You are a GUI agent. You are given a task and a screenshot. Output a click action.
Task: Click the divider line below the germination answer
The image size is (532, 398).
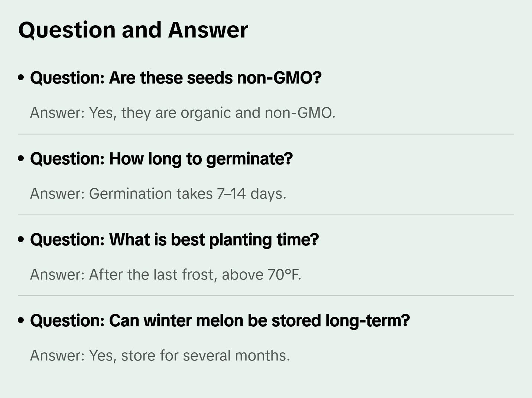[266, 215]
